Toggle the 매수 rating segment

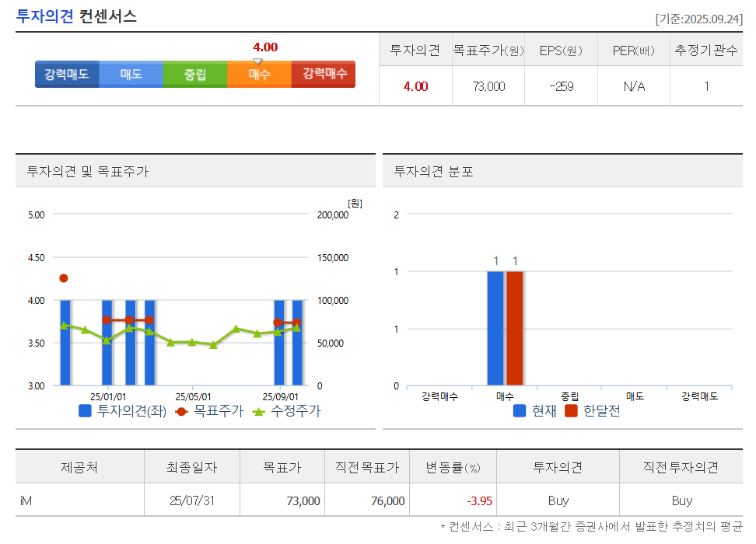click(x=259, y=75)
